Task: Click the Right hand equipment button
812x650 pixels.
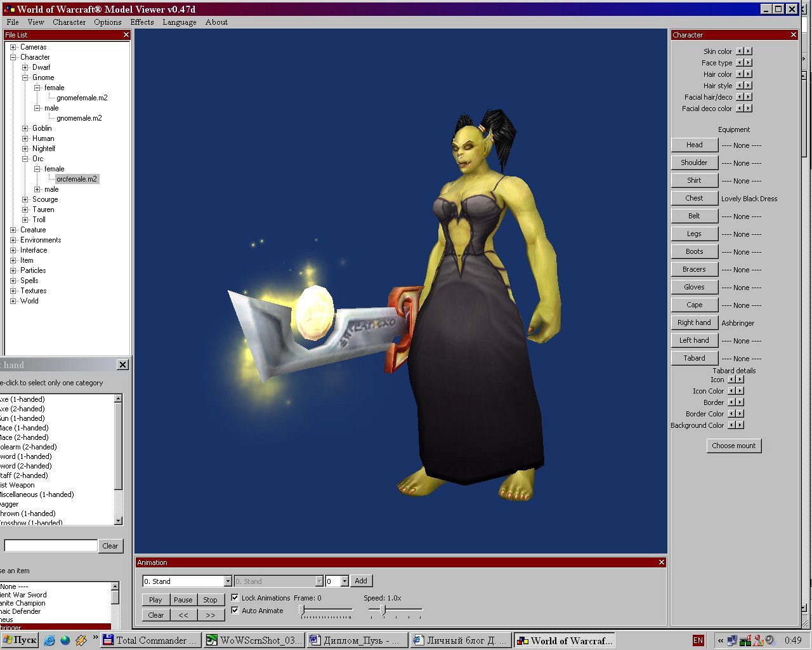Action: [x=694, y=322]
